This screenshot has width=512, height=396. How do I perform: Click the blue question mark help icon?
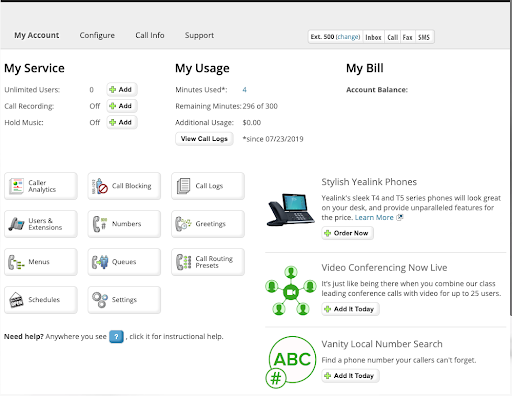(x=116, y=337)
